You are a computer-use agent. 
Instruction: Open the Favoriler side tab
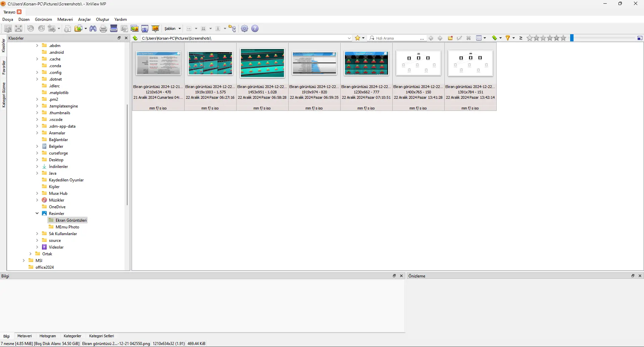pos(4,67)
